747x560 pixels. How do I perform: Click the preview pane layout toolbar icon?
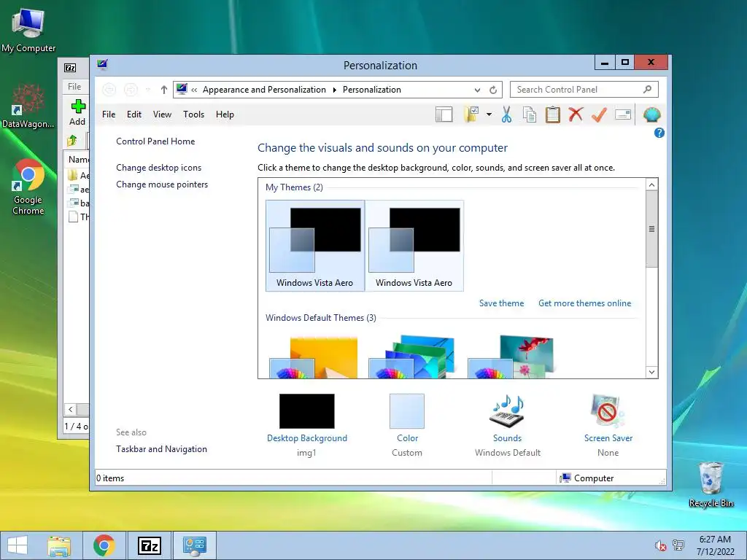tap(444, 114)
